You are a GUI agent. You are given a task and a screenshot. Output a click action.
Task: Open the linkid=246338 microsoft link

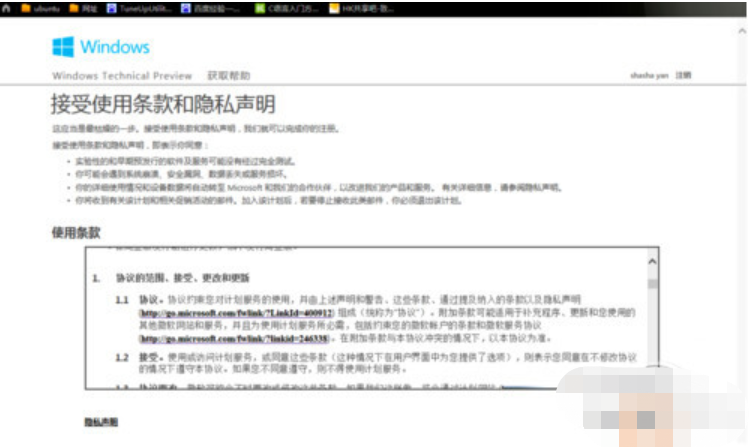click(234, 339)
